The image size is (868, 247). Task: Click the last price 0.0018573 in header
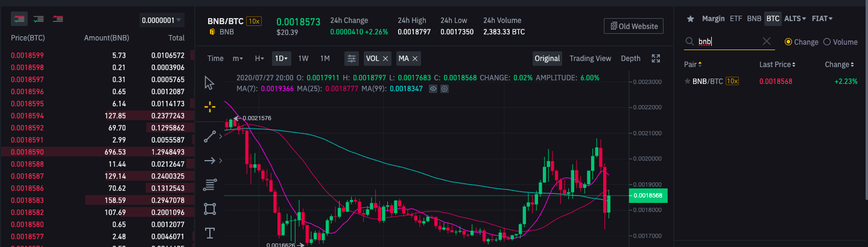298,21
